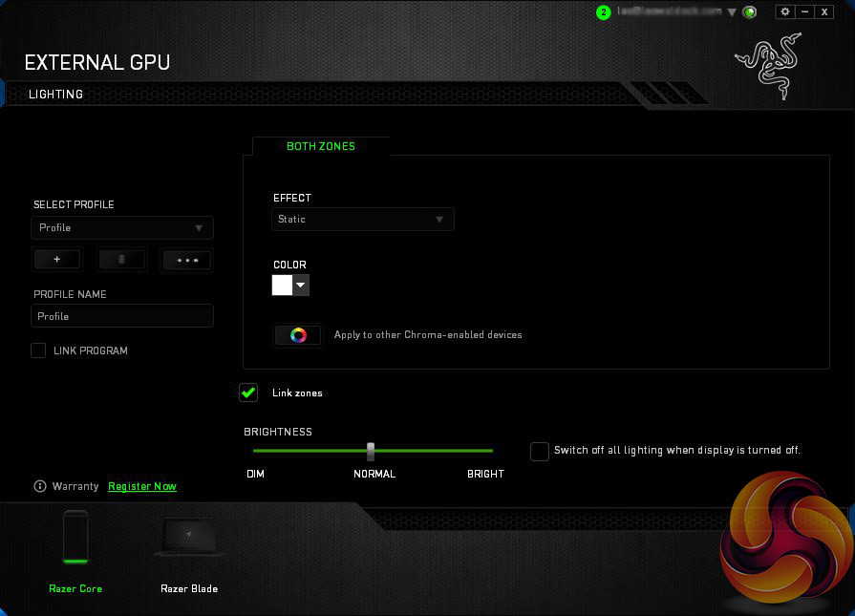The width and height of the screenshot is (855, 616).
Task: Uncheck the Link zones checkbox
Action: point(248,393)
